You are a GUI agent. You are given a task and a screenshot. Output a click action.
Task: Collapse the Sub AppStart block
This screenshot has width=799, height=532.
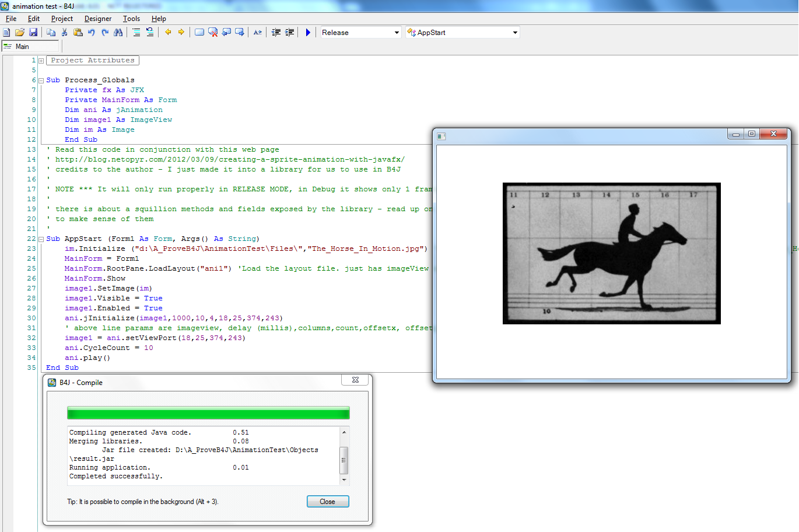41,239
